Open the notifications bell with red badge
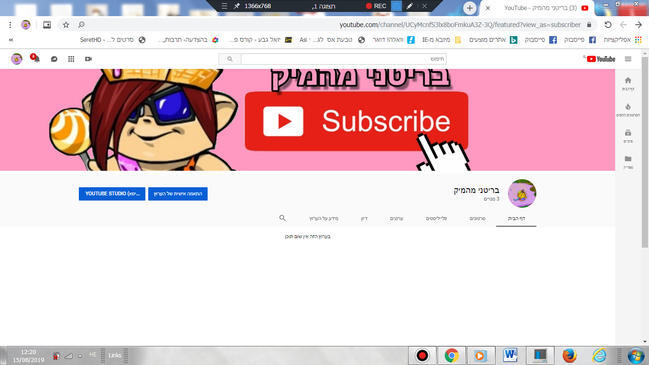The image size is (649, 365). point(35,58)
